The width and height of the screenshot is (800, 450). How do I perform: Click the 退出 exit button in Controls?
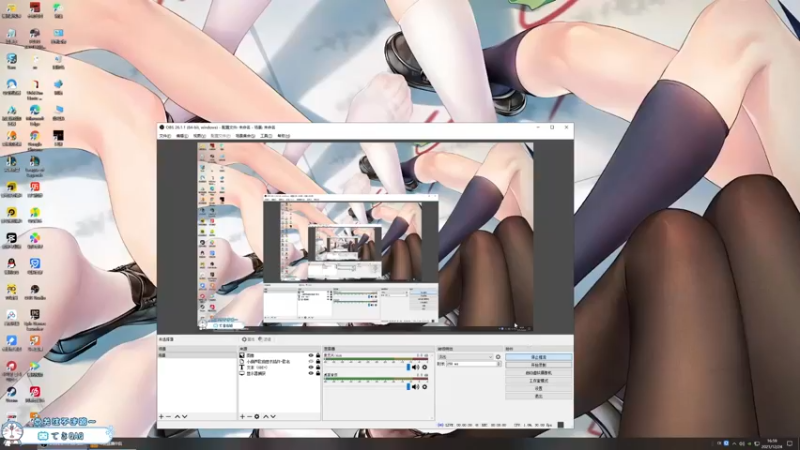point(538,396)
